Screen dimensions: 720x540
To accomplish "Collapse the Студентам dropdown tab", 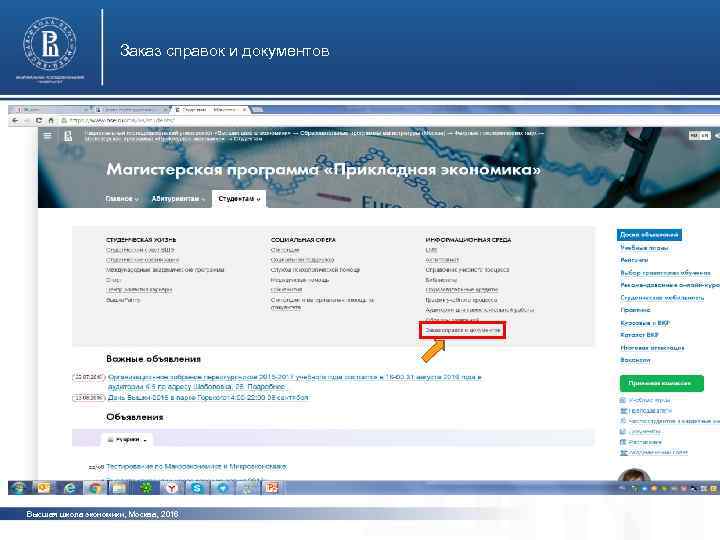I will pyautogui.click(x=239, y=199).
